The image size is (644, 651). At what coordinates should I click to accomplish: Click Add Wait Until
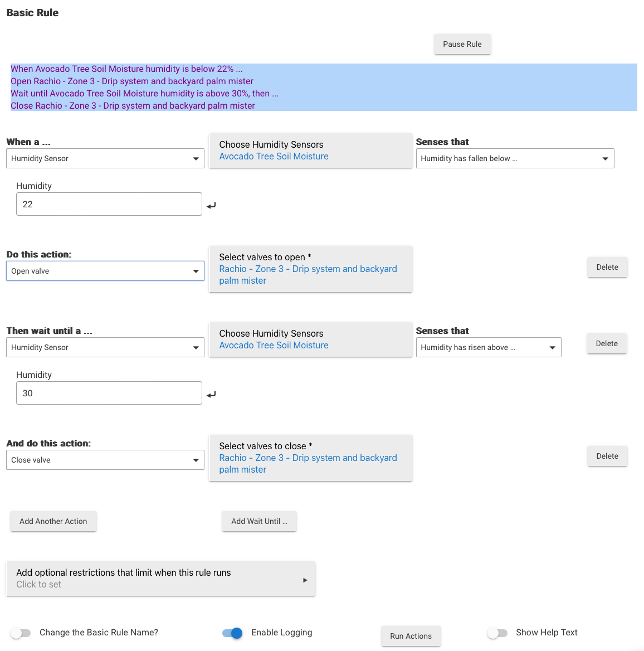click(x=259, y=521)
